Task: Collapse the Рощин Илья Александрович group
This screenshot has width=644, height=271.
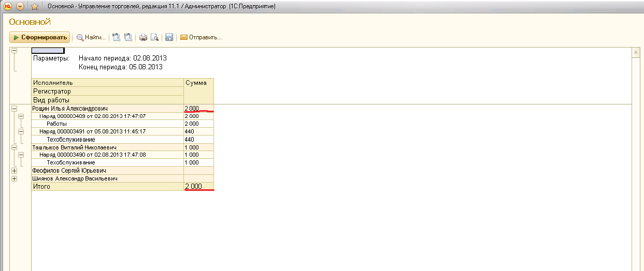Action: [14, 109]
